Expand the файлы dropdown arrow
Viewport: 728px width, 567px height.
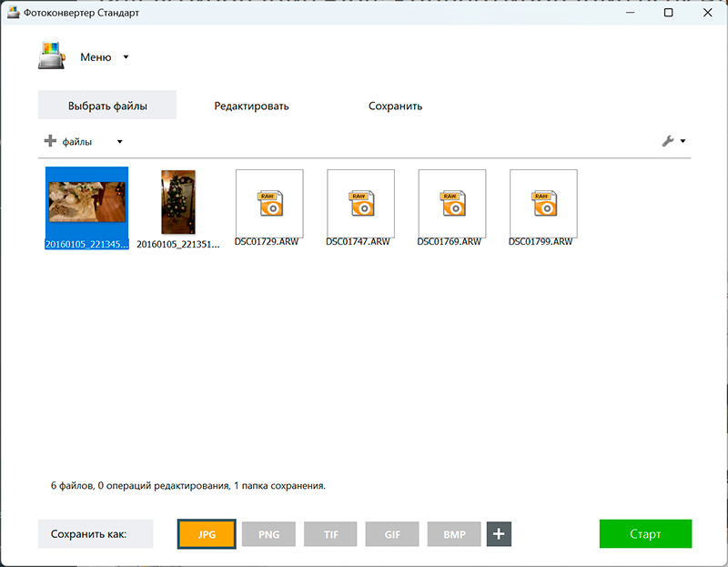click(119, 142)
